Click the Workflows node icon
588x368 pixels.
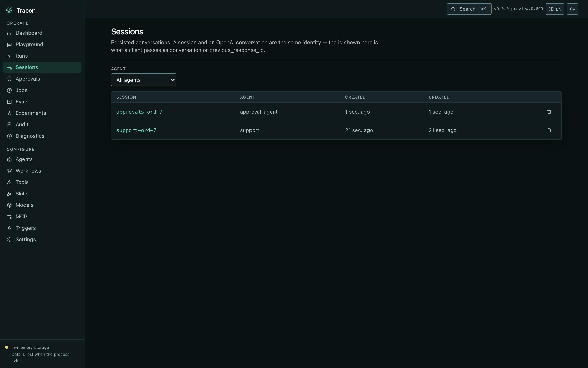(x=9, y=171)
